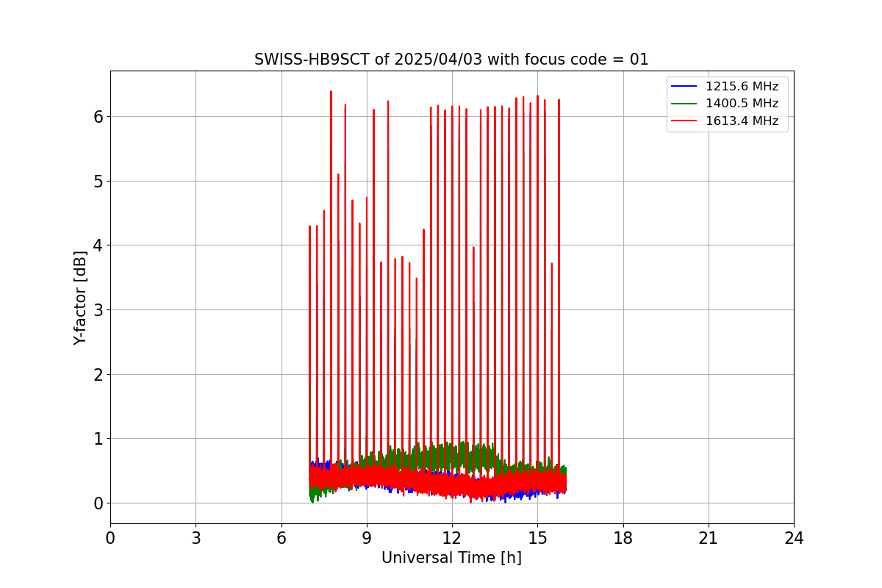Click the Y-factor [dB] axis label

(x=80, y=298)
